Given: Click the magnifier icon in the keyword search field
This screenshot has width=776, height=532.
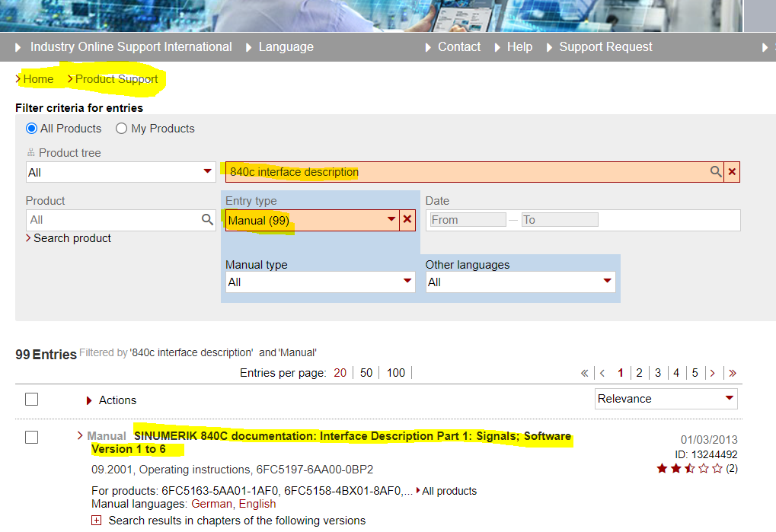Looking at the screenshot, I should (x=716, y=171).
